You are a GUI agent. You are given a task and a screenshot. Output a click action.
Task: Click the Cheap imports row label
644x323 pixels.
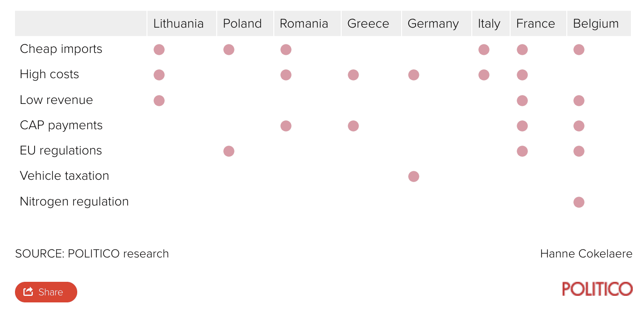click(61, 49)
